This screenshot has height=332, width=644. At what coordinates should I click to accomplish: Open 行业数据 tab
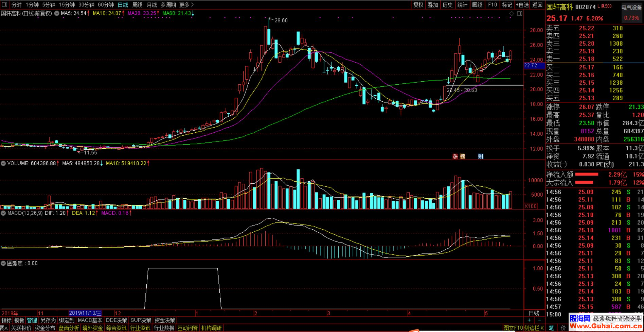click(x=164, y=328)
